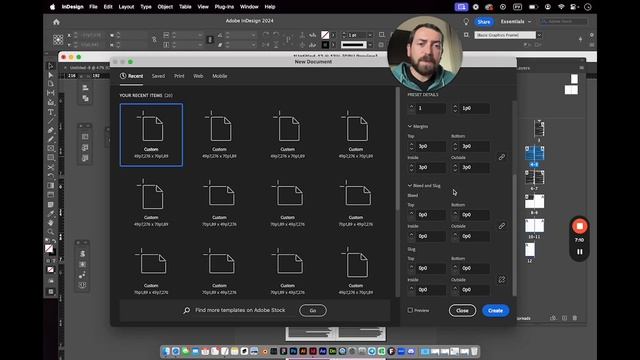Click the Find more templates search field
Image resolution: width=640 pixels, height=360 pixels.
pos(240,310)
